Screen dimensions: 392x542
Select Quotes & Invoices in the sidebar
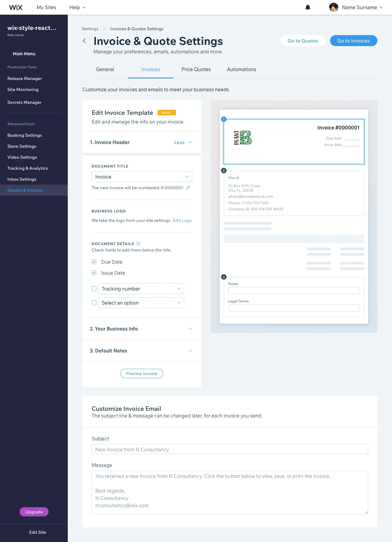pyautogui.click(x=34, y=190)
